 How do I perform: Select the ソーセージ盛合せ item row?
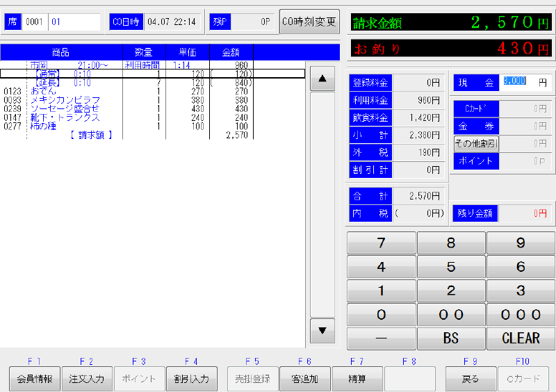[152, 108]
